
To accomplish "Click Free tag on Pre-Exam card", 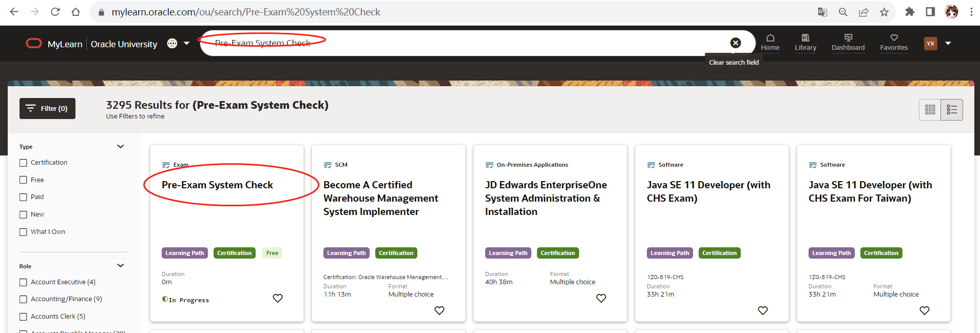I will tap(272, 253).
